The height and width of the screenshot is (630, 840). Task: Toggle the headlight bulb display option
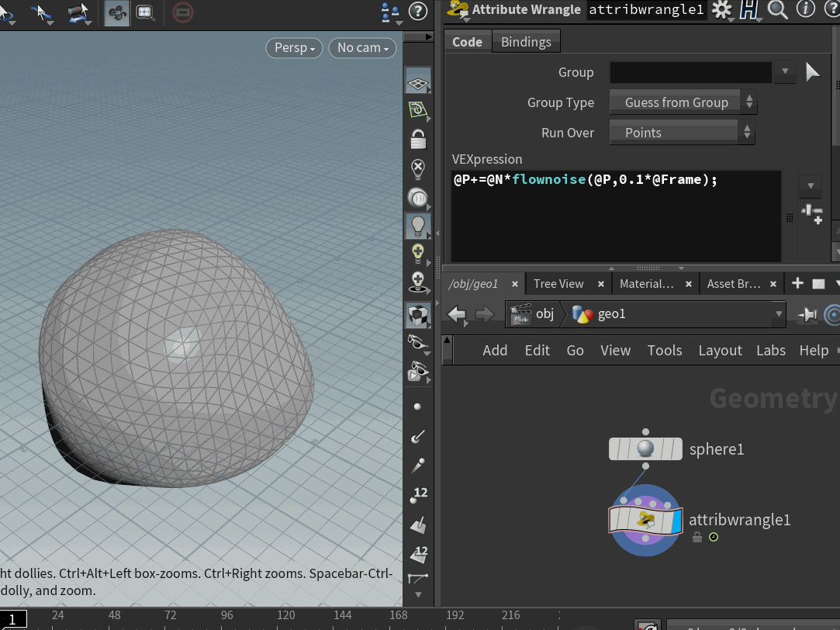coord(418,226)
